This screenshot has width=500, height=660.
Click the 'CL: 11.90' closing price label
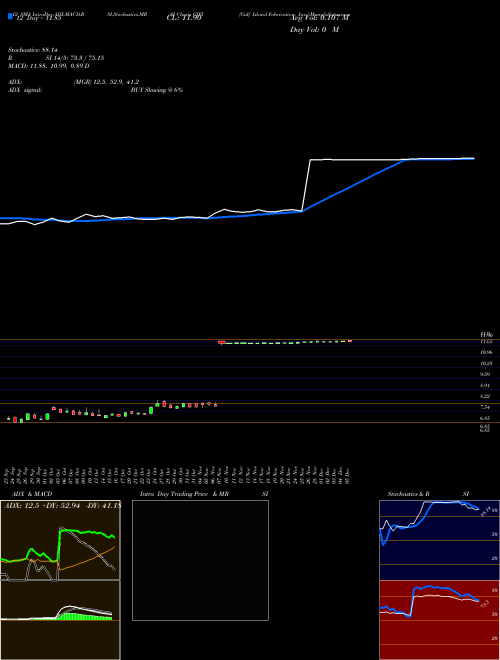tap(183, 19)
